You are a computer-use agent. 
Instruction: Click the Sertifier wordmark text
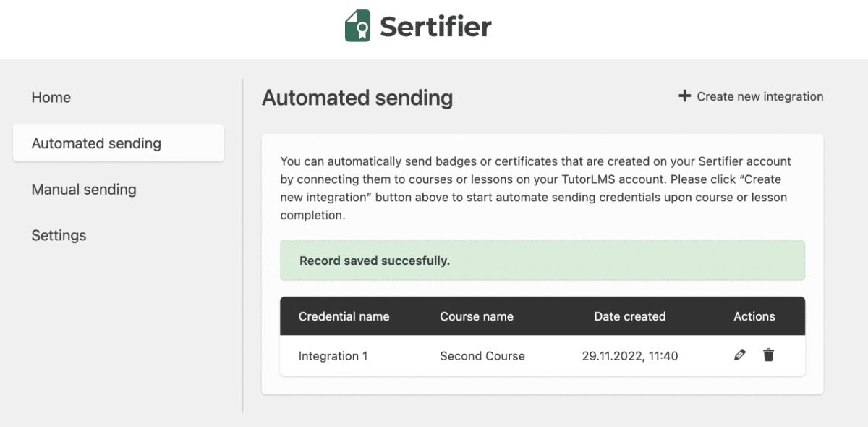[435, 27]
